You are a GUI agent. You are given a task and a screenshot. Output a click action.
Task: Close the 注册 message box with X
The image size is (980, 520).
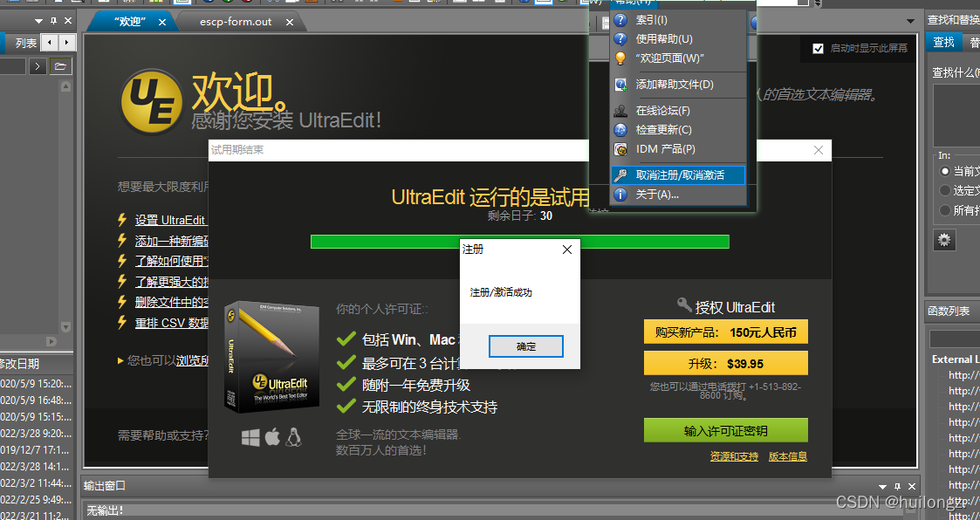click(x=567, y=250)
